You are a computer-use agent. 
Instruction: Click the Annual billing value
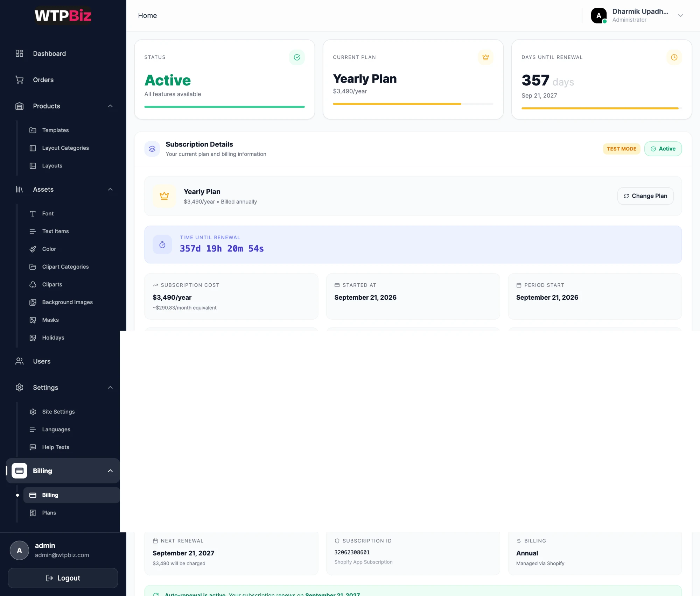click(x=527, y=553)
